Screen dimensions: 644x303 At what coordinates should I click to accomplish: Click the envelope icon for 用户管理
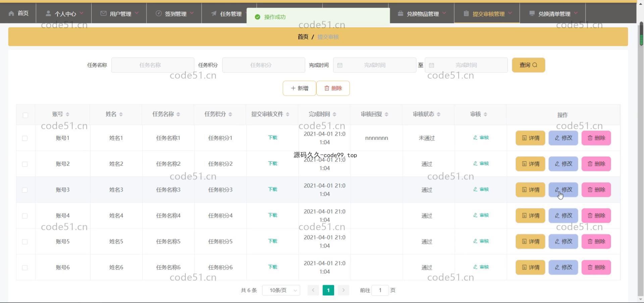coord(103,13)
